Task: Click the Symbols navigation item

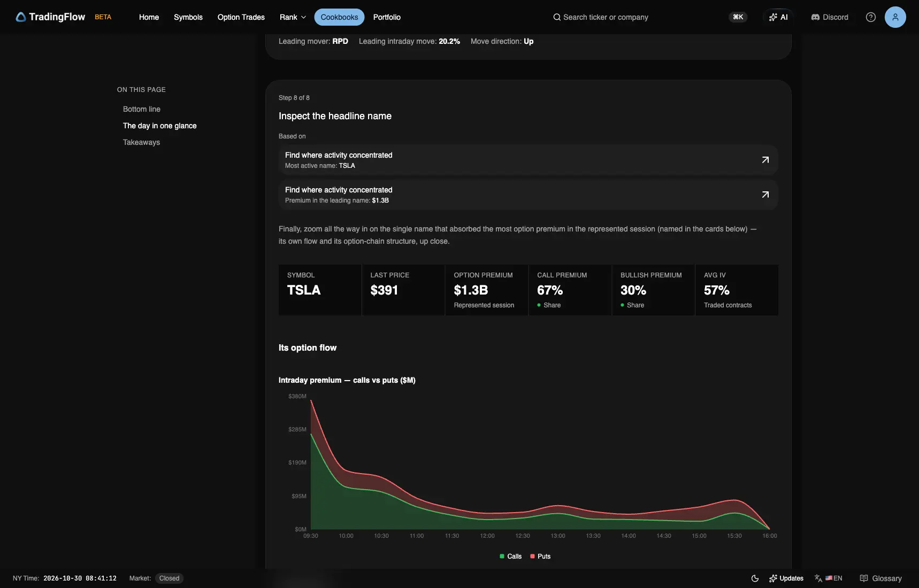Action: [x=188, y=17]
